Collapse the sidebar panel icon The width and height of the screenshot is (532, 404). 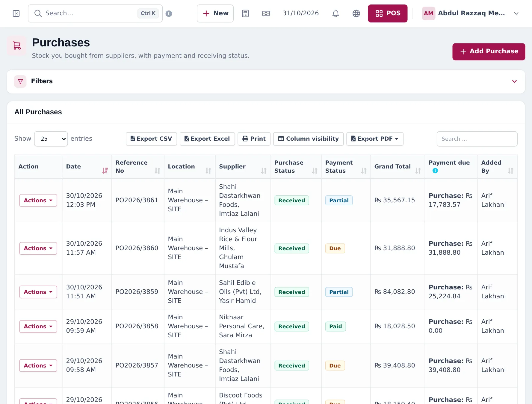point(16,13)
